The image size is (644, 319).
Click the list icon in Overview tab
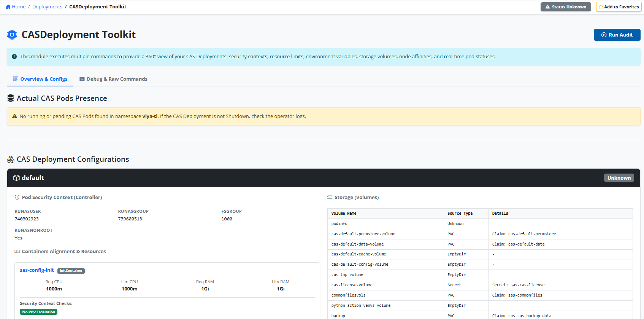point(16,79)
